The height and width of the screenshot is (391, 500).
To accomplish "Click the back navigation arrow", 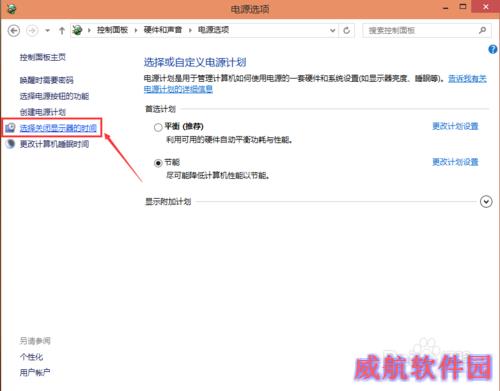I will click(x=14, y=31).
